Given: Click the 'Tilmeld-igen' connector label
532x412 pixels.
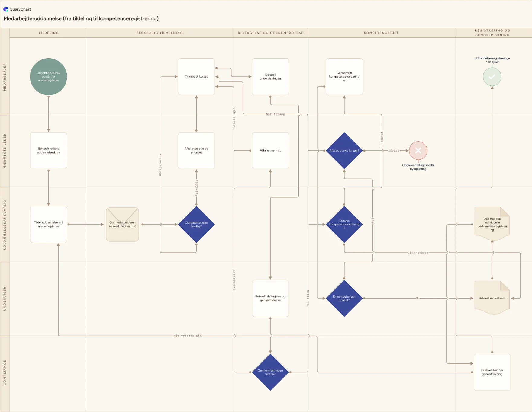Looking at the screenshot, I should [x=234, y=119].
